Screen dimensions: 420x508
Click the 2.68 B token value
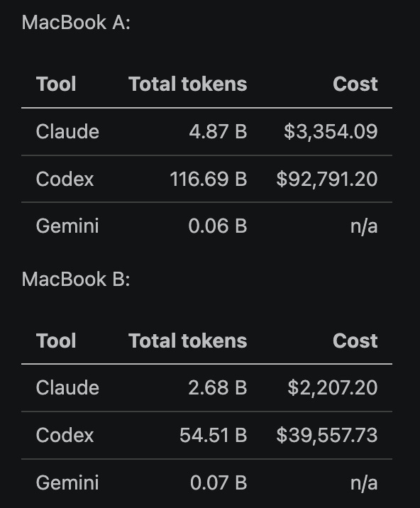click(x=218, y=387)
